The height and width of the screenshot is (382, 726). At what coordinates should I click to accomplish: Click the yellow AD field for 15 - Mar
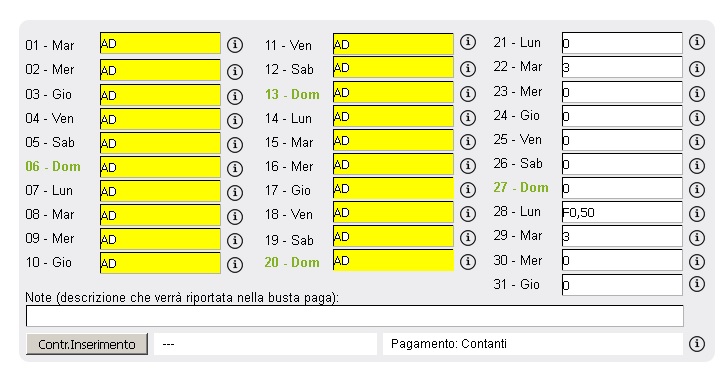coord(393,141)
